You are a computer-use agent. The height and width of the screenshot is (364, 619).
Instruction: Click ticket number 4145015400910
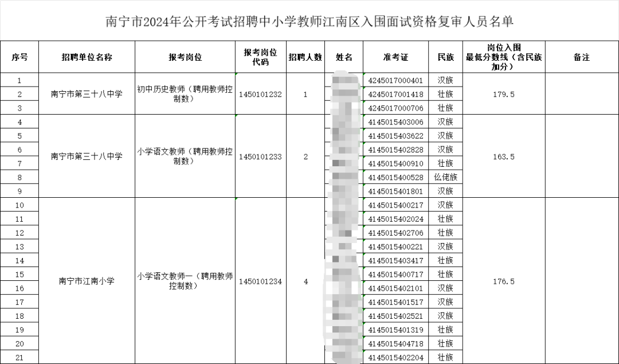point(396,163)
